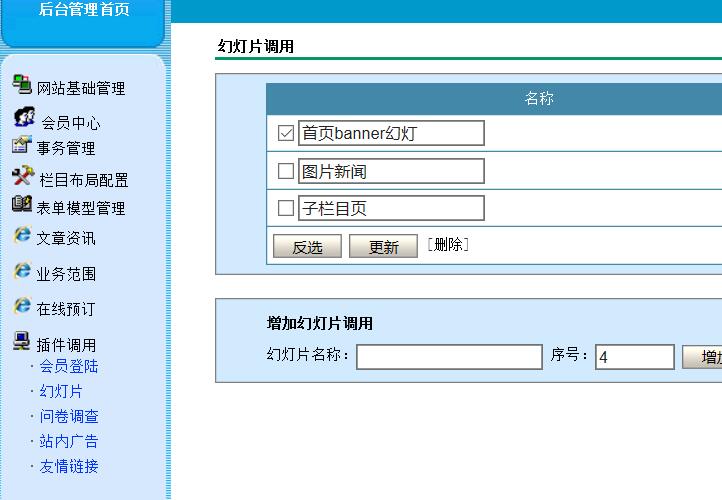Open the 后台管理首页 tab
The height and width of the screenshot is (500, 722).
tap(83, 10)
